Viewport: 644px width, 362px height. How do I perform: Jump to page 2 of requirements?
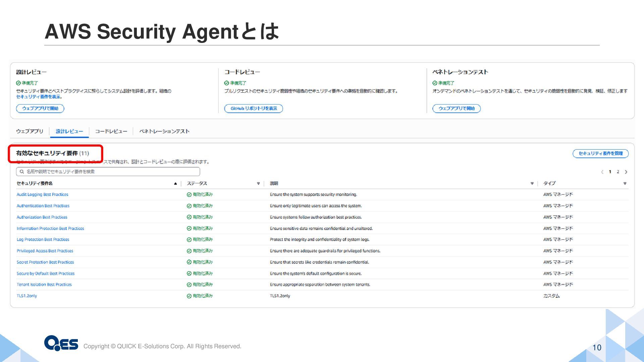pos(618,172)
